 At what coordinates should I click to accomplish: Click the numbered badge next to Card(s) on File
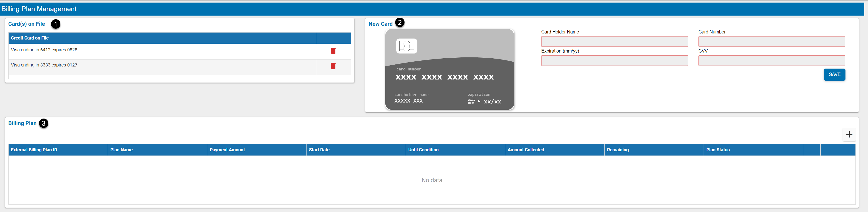coord(56,24)
